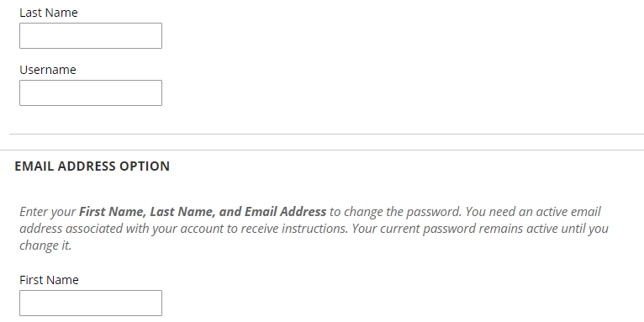Click the Username field label

48,70
